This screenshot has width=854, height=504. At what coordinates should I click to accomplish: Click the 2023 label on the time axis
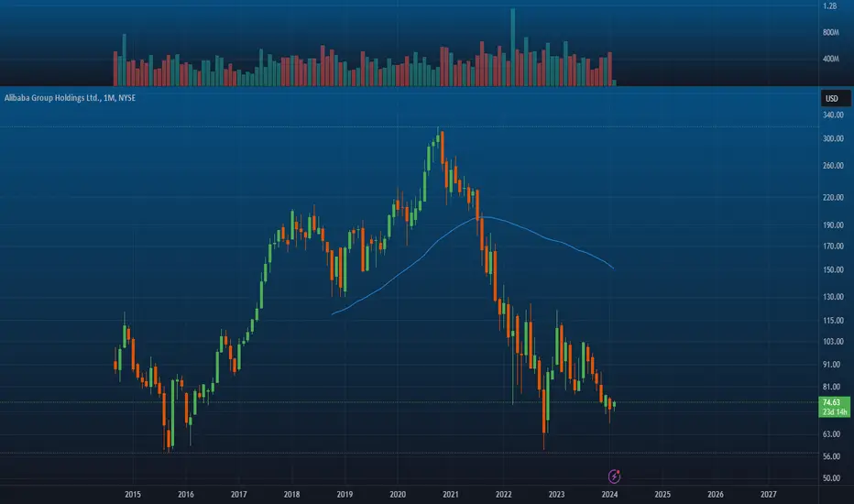(556, 495)
